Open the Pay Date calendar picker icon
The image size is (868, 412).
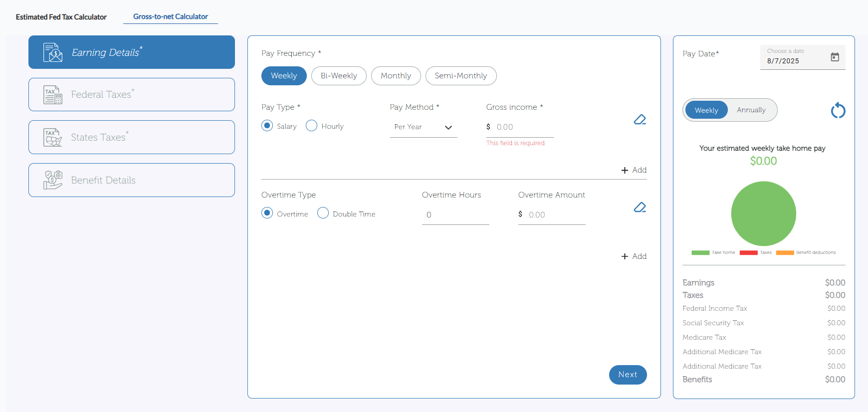(x=835, y=57)
